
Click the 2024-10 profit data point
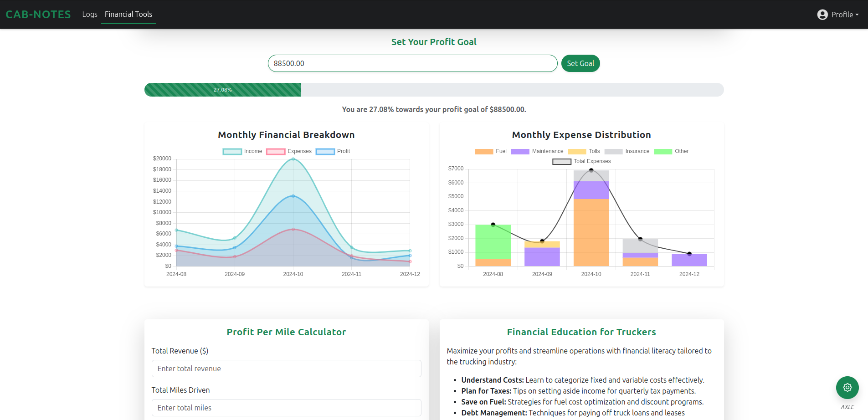pyautogui.click(x=293, y=196)
